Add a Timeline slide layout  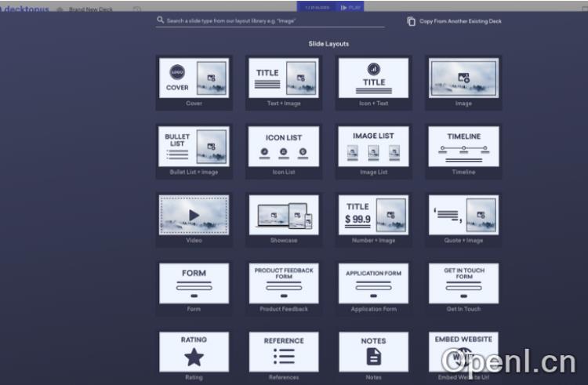tap(463, 147)
